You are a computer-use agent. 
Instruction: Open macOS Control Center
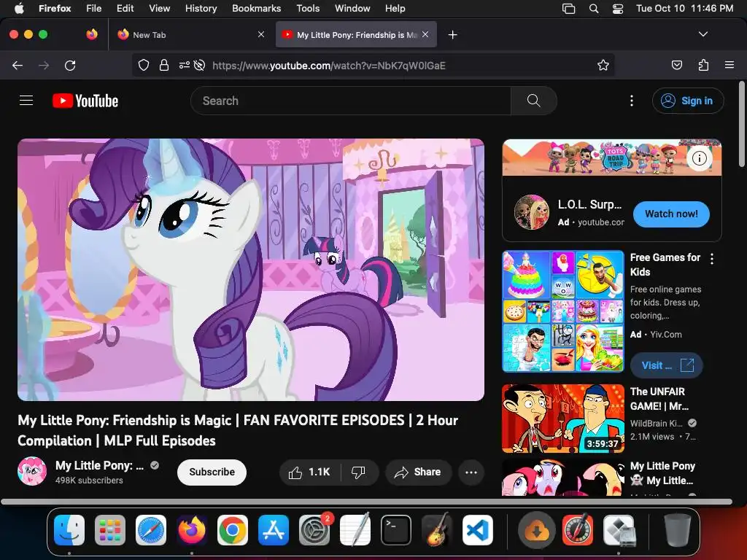pyautogui.click(x=617, y=9)
